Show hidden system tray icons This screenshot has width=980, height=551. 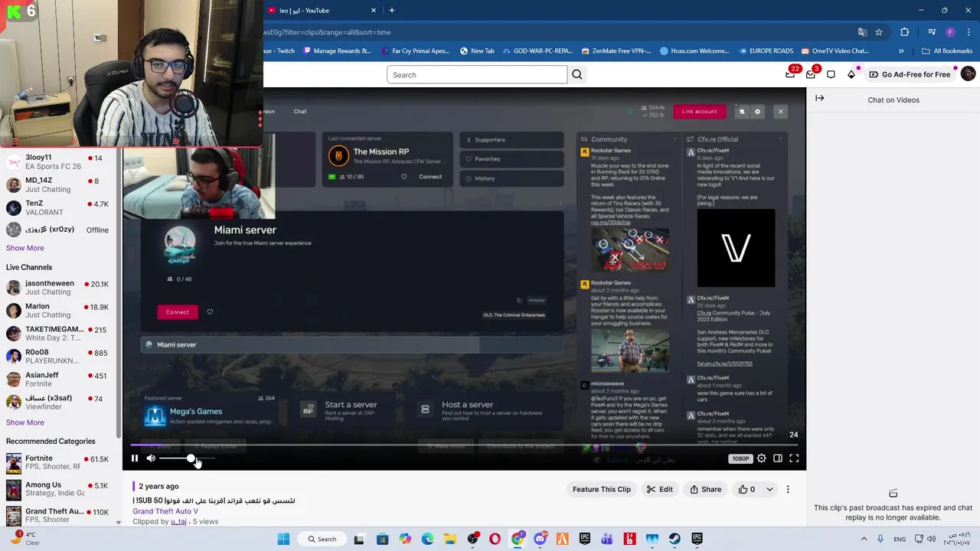click(x=865, y=539)
